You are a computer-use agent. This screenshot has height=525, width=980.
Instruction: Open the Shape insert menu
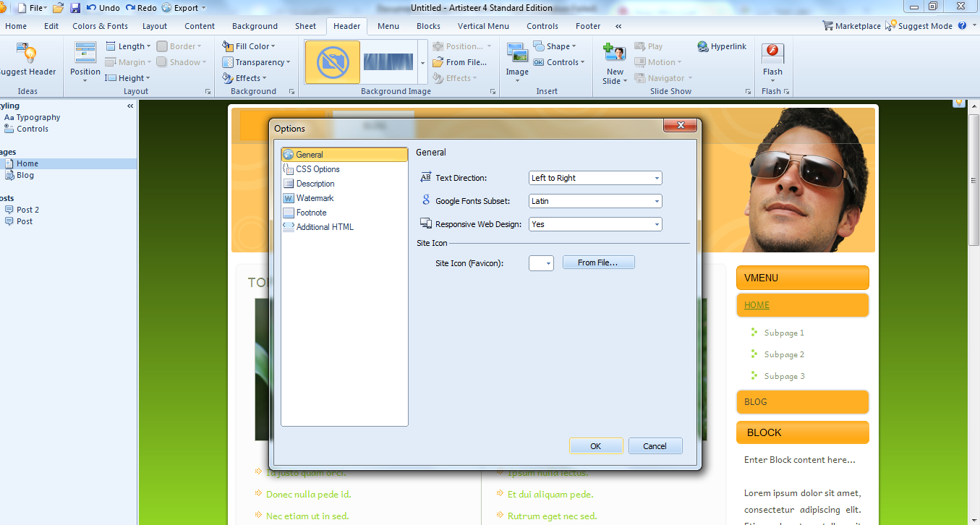point(555,46)
